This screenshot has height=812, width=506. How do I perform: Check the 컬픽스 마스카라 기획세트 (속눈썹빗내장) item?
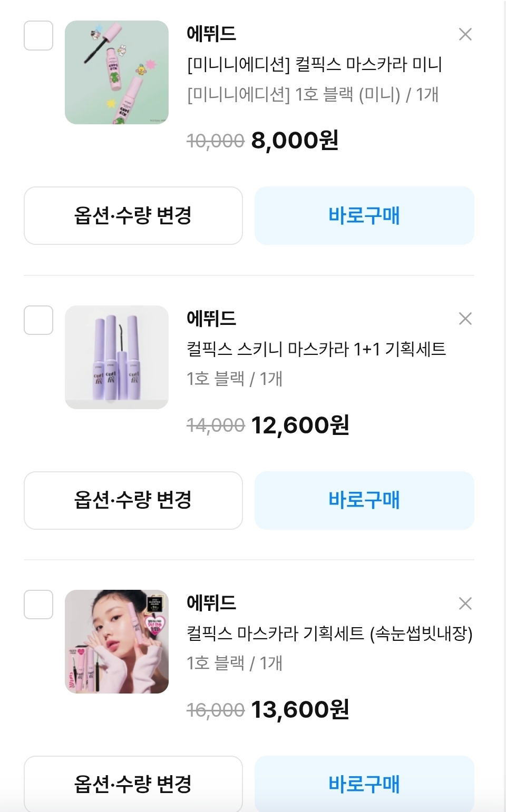click(38, 605)
